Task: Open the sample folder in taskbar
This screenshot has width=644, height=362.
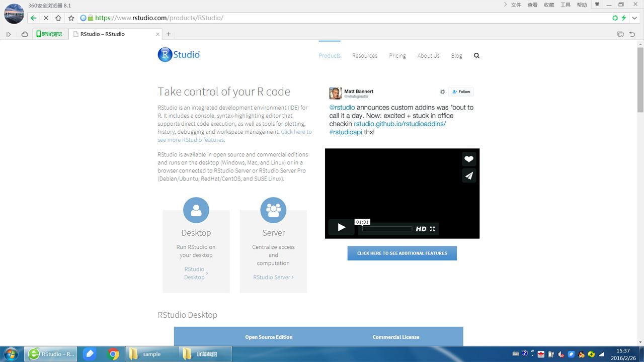Action: [x=151, y=354]
